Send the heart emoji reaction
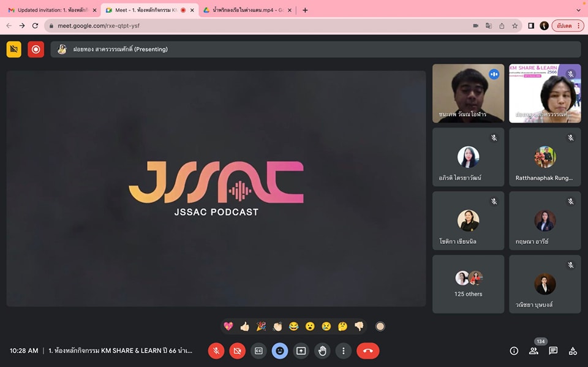This screenshot has height=367, width=588. (228, 327)
